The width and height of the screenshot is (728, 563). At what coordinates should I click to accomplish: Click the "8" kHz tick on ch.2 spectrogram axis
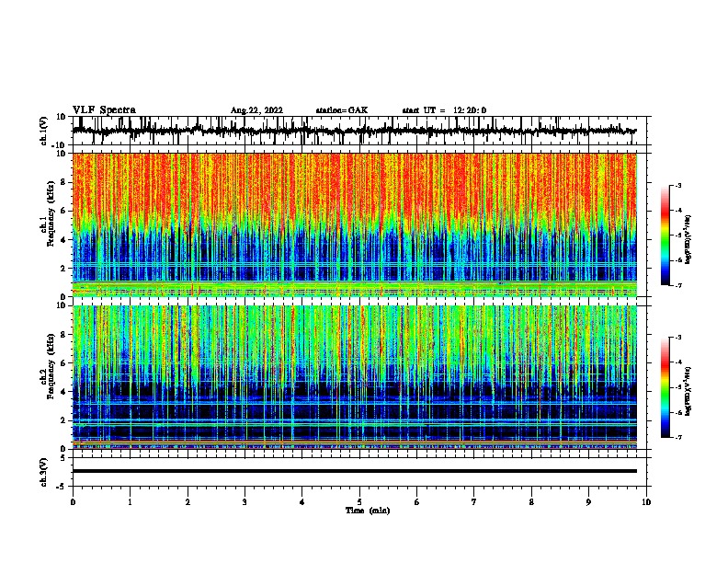[63, 335]
